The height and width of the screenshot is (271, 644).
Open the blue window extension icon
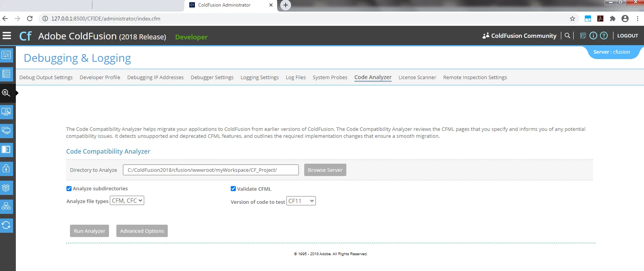[x=588, y=19]
